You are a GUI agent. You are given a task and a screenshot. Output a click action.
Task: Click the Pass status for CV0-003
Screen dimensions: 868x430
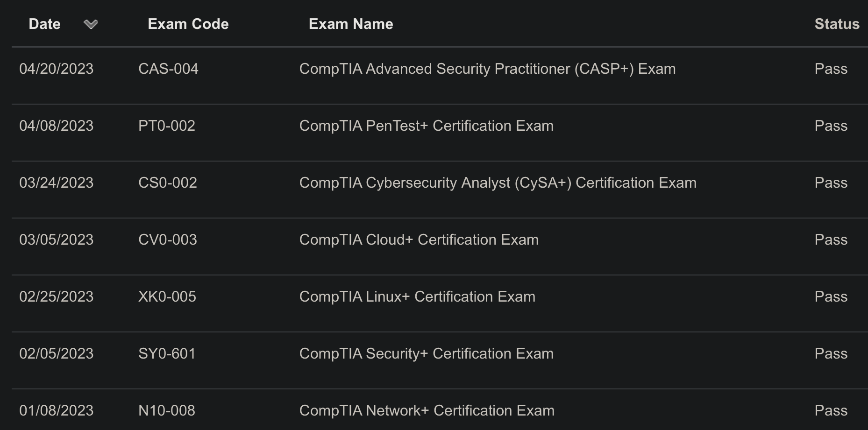click(x=831, y=240)
